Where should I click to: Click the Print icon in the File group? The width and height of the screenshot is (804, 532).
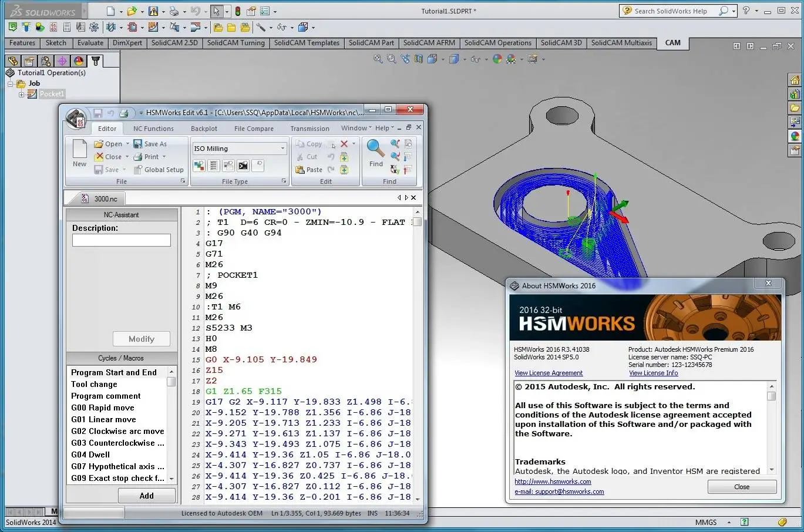point(138,157)
